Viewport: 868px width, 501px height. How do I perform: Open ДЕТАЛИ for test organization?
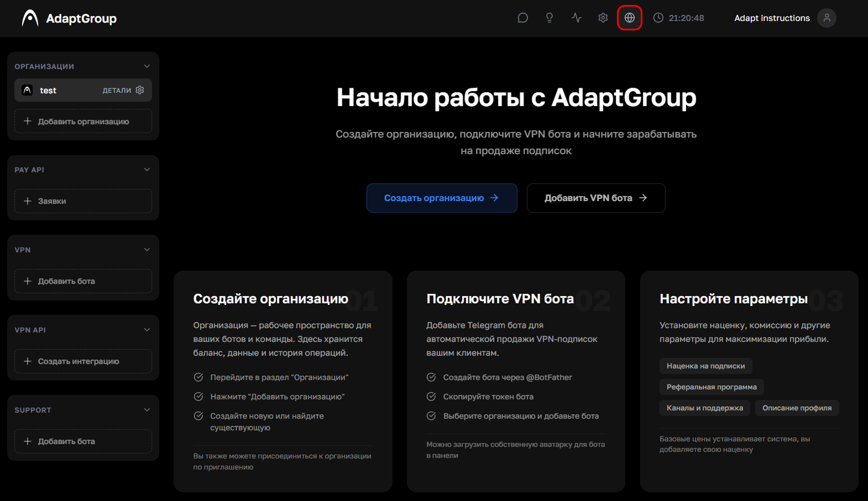[117, 91]
